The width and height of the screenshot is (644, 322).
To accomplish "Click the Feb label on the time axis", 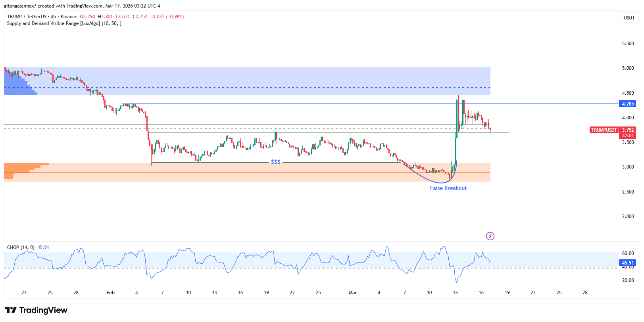I will (x=110, y=293).
